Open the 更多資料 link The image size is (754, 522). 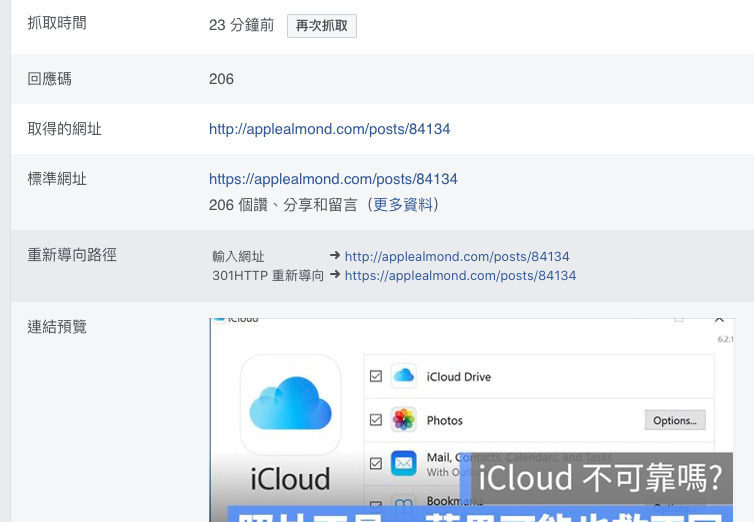pos(403,205)
